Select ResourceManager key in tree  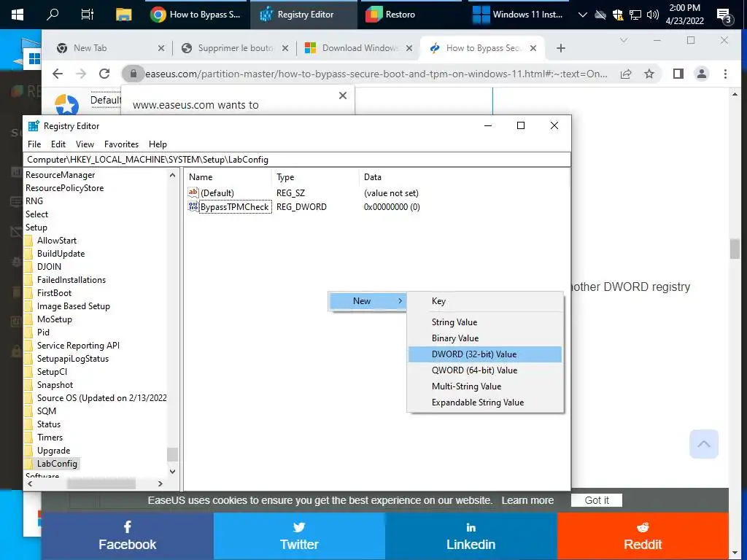(x=61, y=175)
